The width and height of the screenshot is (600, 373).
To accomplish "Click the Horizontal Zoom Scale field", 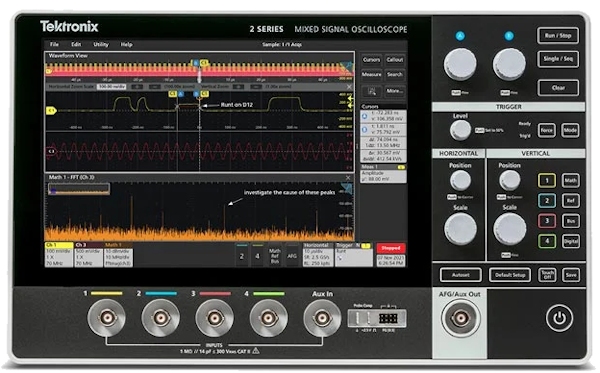I will [111, 87].
